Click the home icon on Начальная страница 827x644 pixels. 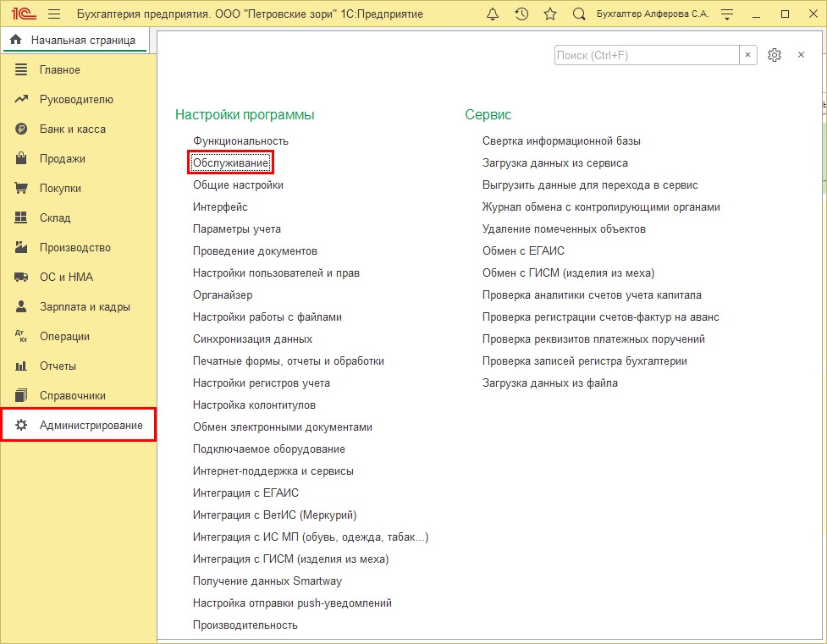click(16, 40)
